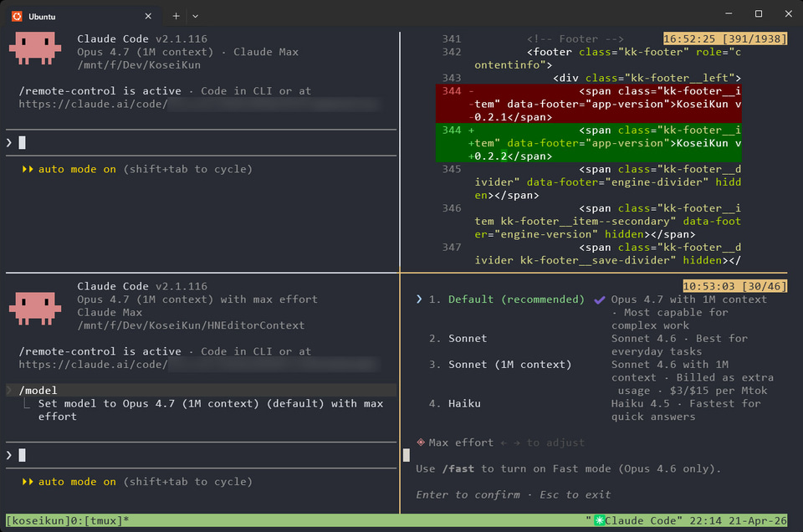
Task: Click the selection arrow before 1. Default
Action: pos(419,299)
